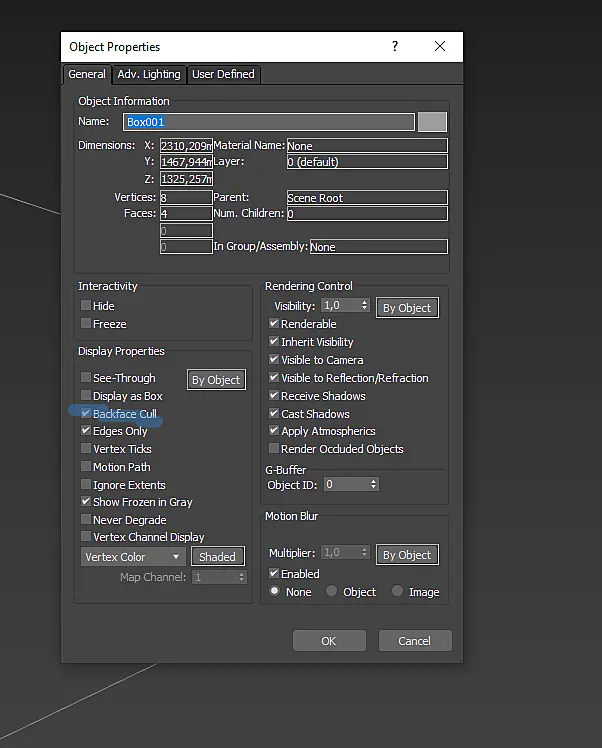Open the Vertex Color dropdown
This screenshot has width=602, height=748.
point(133,557)
